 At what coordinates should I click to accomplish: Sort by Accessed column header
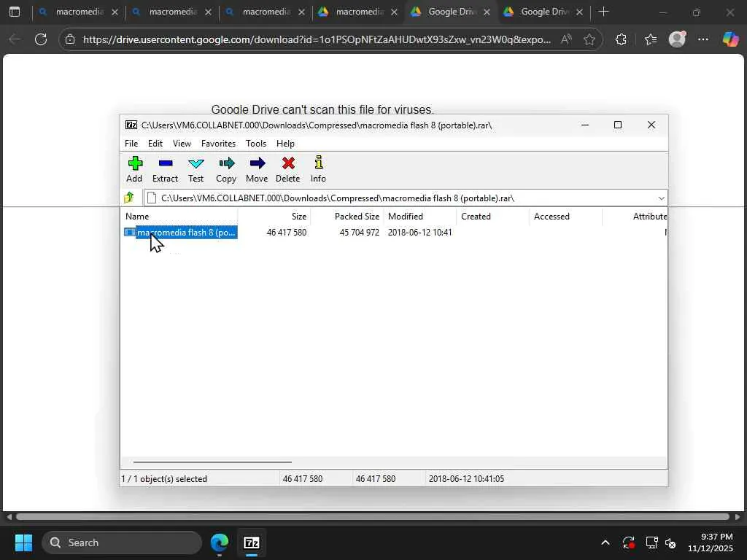pos(566,216)
